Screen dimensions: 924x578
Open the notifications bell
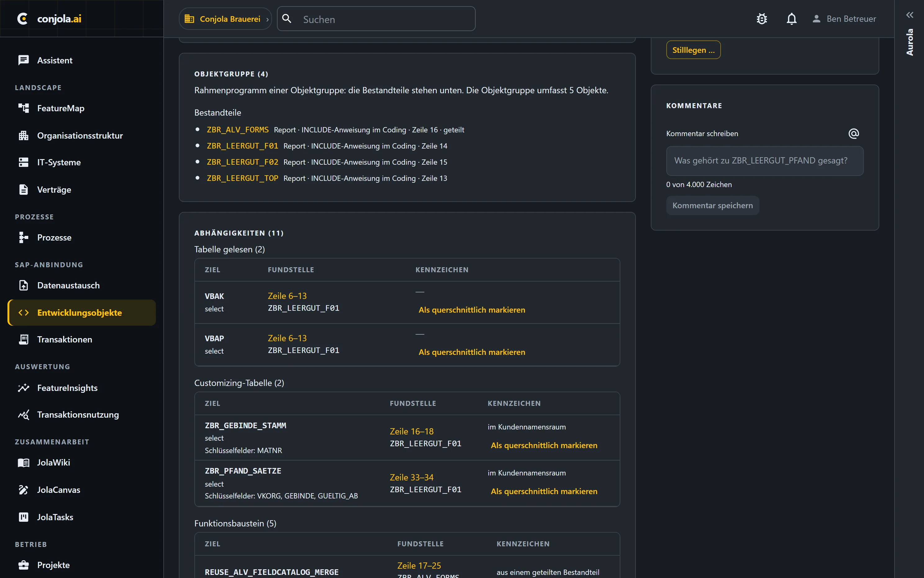[791, 19]
